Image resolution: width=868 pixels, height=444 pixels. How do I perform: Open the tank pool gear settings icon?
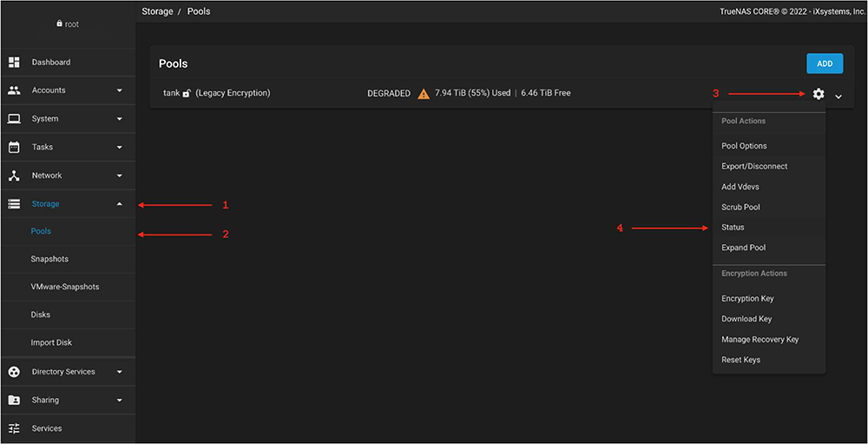point(819,94)
